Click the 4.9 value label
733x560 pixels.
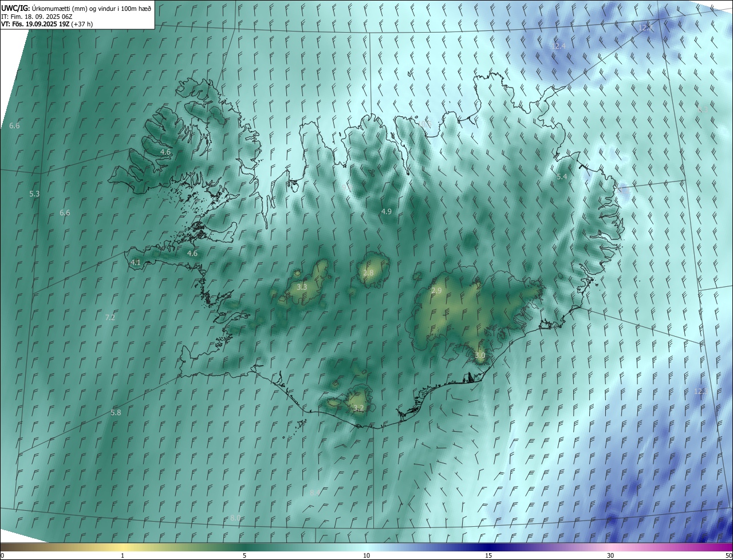point(387,211)
